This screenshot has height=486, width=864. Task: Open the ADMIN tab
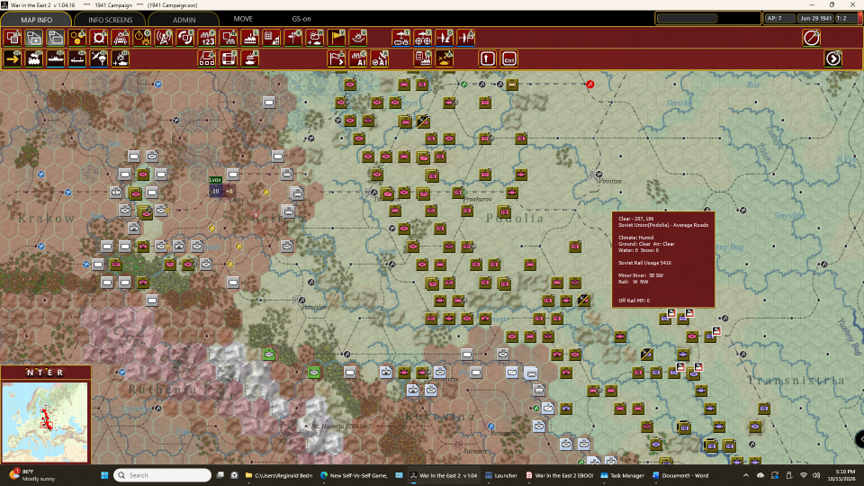(184, 19)
